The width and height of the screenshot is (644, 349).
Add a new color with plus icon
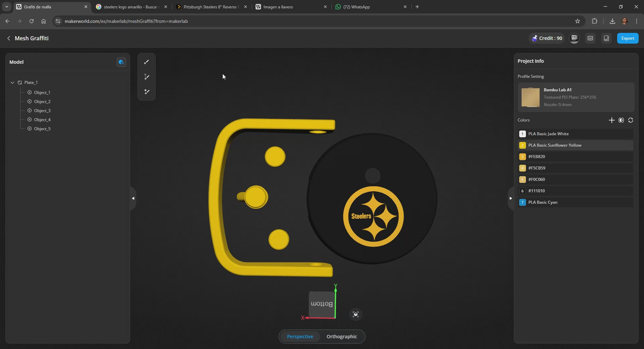click(611, 120)
